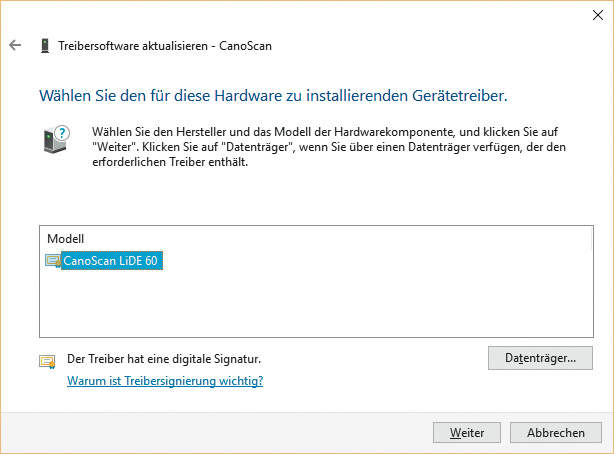This screenshot has height=454, width=614.
Task: Cancel with the Abbrechen button
Action: coord(555,433)
